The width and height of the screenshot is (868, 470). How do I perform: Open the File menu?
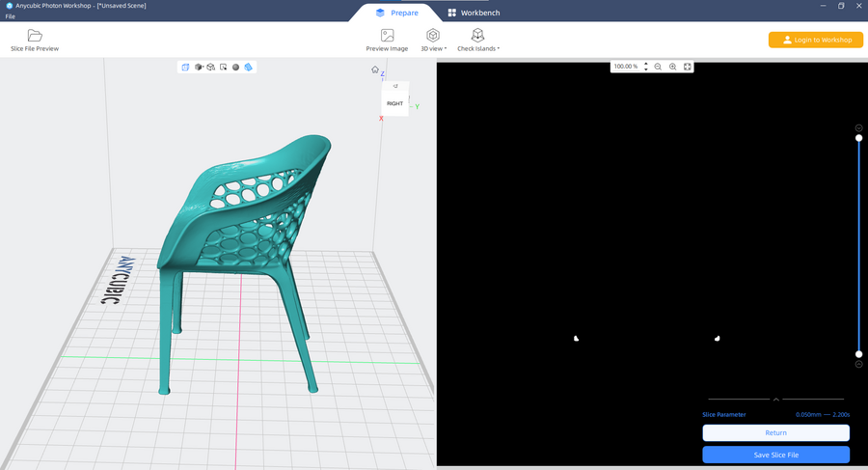click(x=10, y=16)
